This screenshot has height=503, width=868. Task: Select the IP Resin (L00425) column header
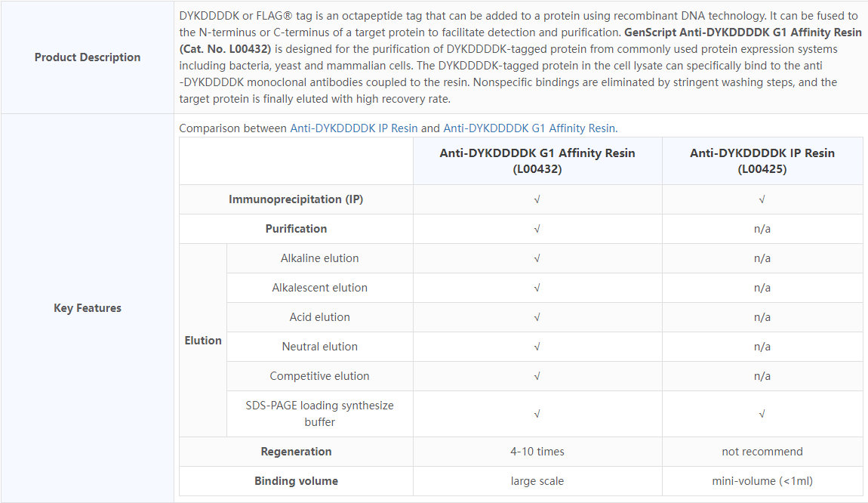pos(762,161)
